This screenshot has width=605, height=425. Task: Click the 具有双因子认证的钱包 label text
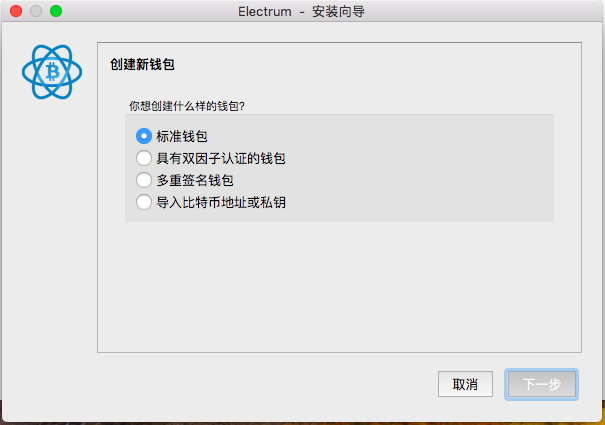click(221, 158)
